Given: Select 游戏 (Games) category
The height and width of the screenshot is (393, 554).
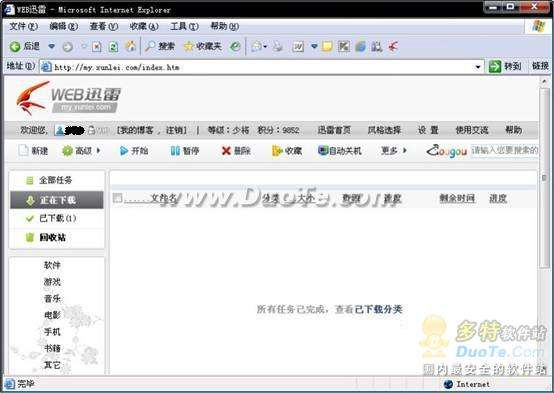Looking at the screenshot, I should point(52,282).
